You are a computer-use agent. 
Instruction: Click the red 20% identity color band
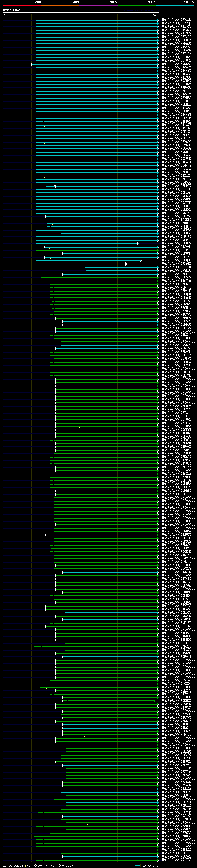click(x=22, y=6)
